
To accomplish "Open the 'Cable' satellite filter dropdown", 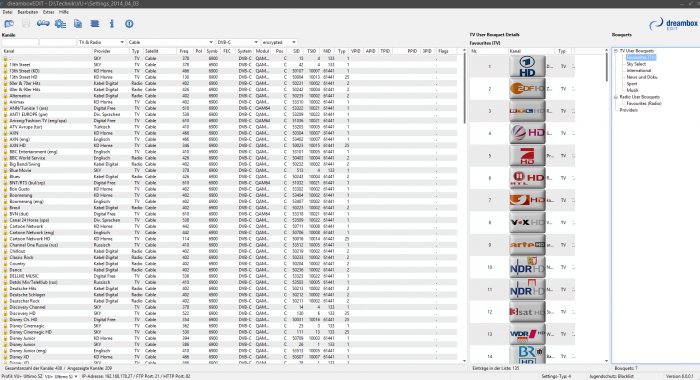I will (x=170, y=42).
